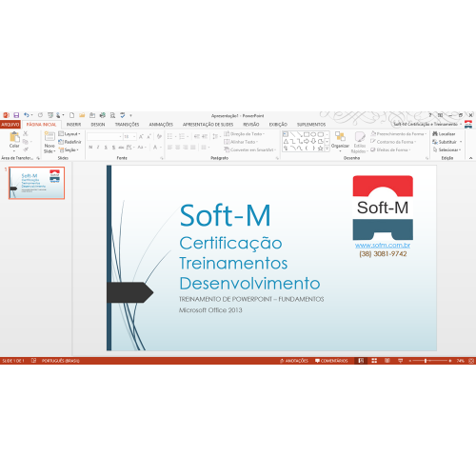Select the star shape in shapes gallery
Screen dimensions: 476x476
tap(320, 149)
